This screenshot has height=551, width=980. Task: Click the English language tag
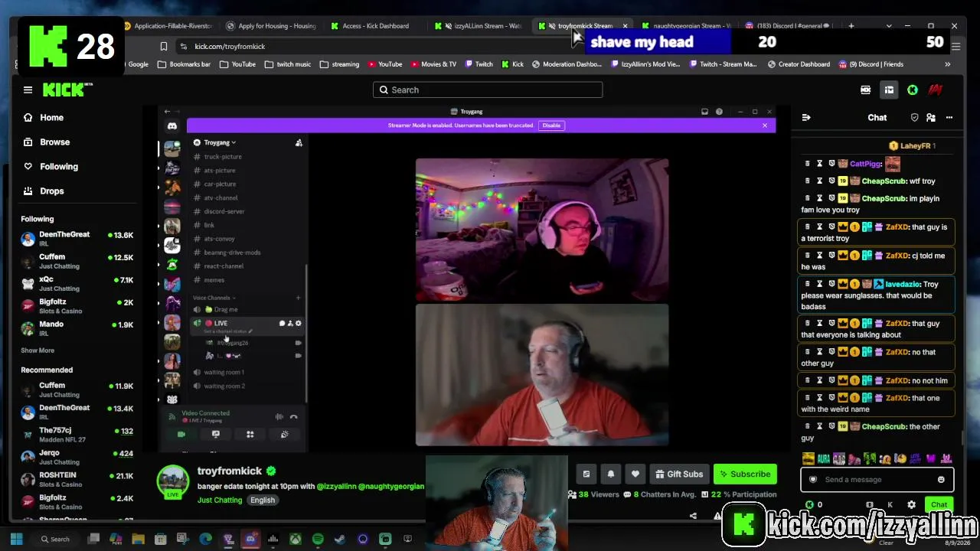pyautogui.click(x=262, y=500)
